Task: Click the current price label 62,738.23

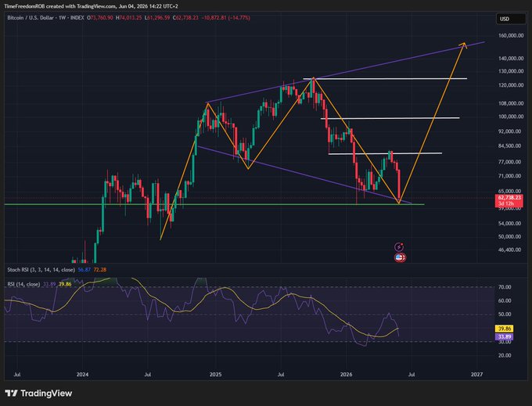Action: point(509,197)
